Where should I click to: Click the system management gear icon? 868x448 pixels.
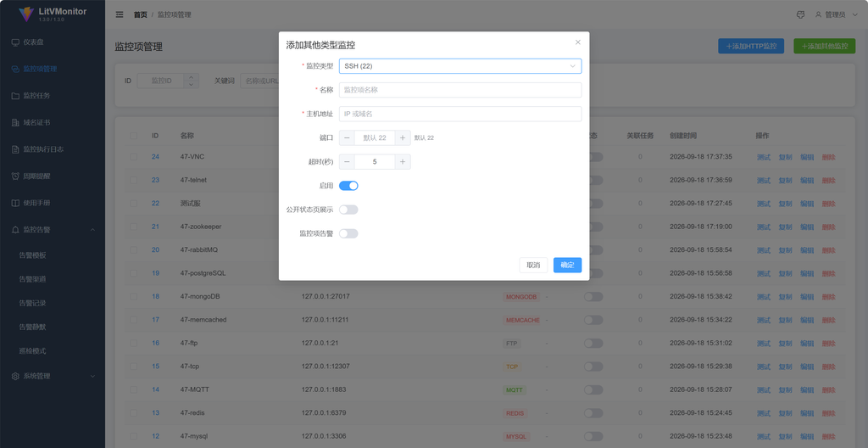point(15,376)
